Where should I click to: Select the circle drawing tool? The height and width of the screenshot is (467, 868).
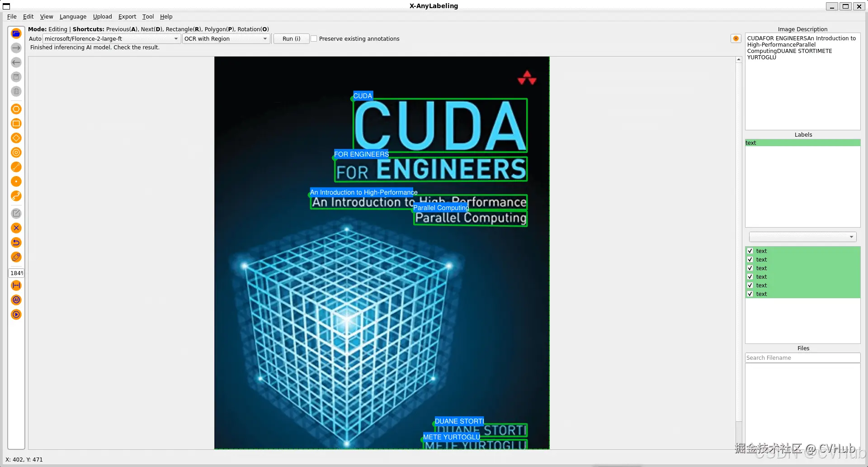click(x=16, y=152)
